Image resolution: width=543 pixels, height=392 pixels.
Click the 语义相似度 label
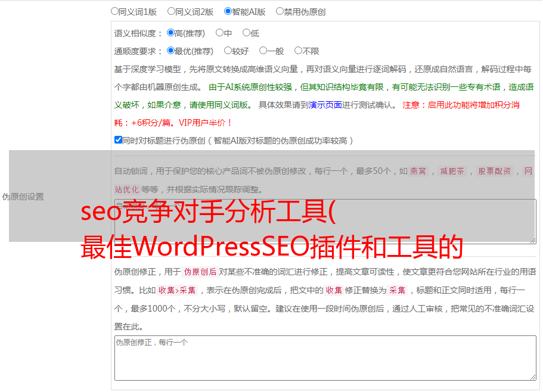[x=138, y=33]
